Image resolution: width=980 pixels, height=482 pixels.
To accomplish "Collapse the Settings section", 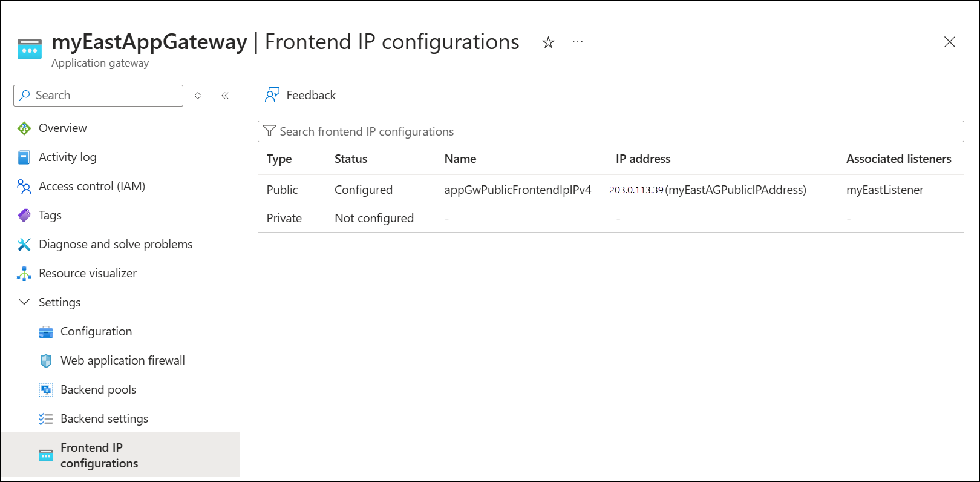I will (x=24, y=302).
